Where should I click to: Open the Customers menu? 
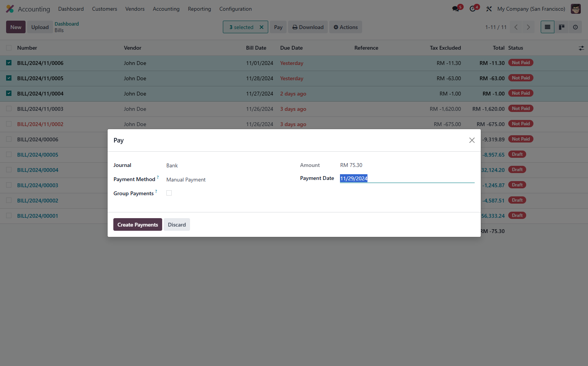click(x=105, y=9)
